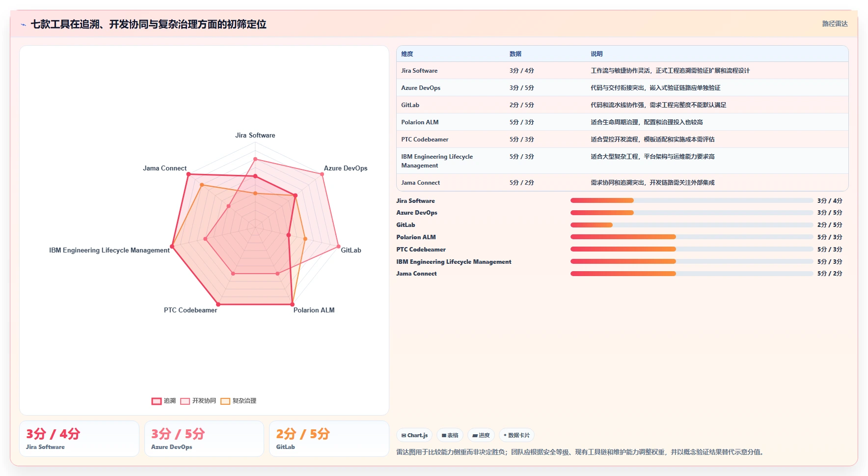Select the Azure DevOps table row name
868x476 pixels.
421,88
